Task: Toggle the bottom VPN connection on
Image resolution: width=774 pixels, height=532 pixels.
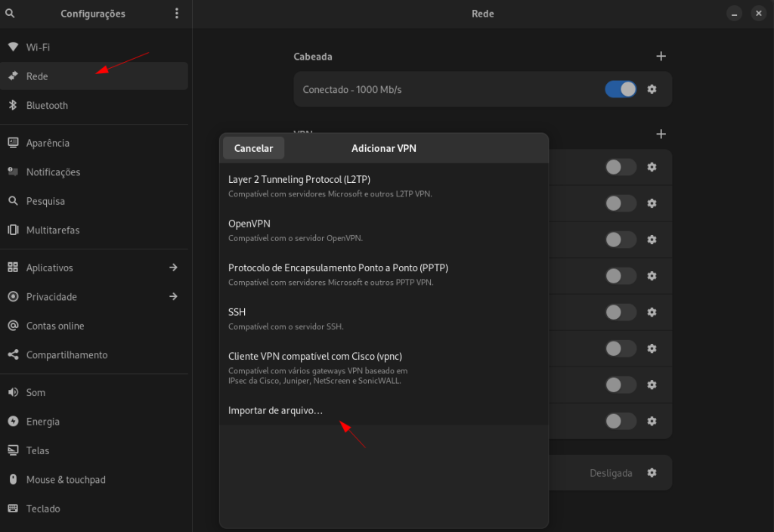Action: coord(620,421)
